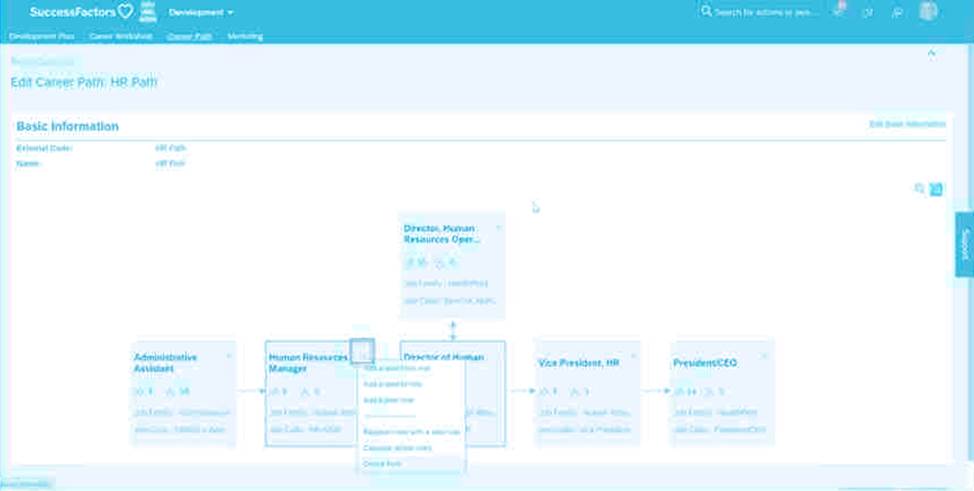Open the Support side tab

pos(964,244)
